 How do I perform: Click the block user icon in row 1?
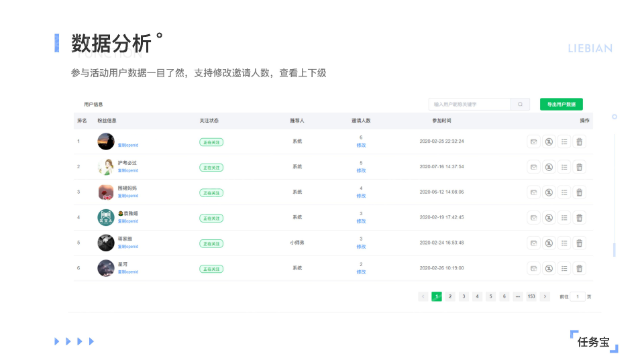coord(549,141)
